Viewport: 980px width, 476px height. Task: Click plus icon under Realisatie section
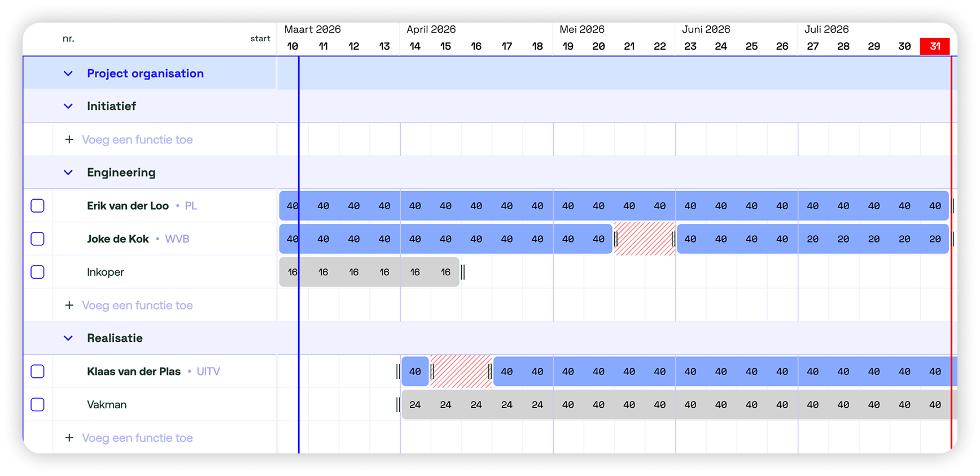tap(69, 438)
